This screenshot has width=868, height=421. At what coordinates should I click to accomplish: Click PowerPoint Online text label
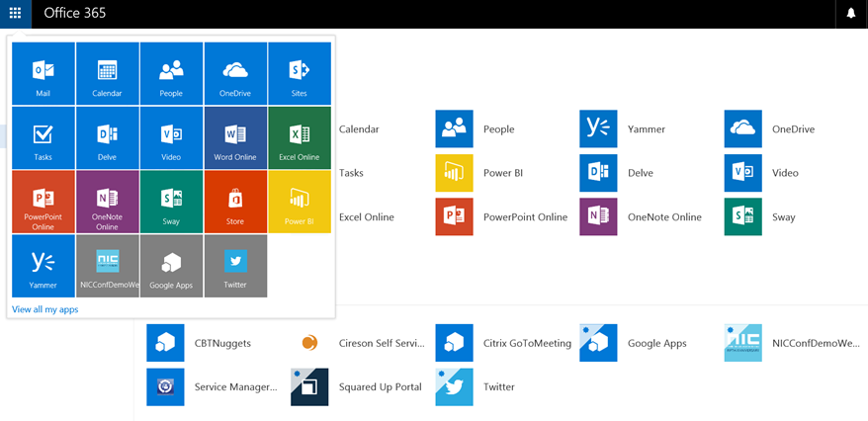(525, 216)
